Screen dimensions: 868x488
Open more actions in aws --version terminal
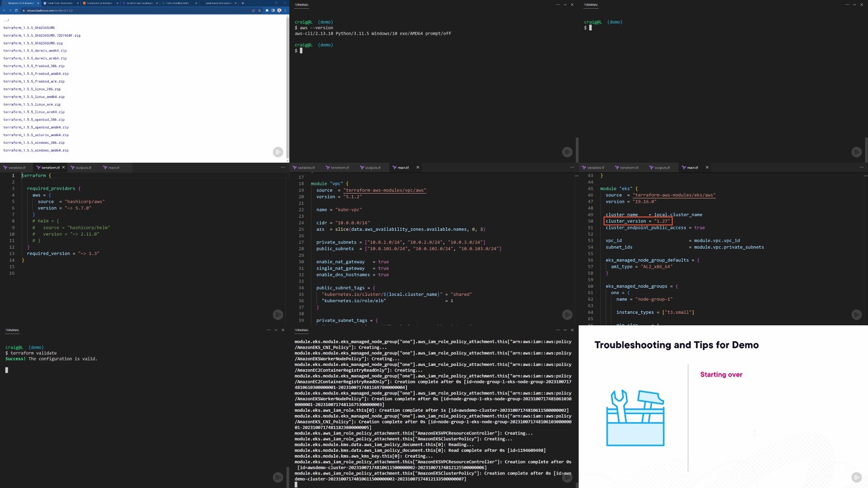click(558, 5)
